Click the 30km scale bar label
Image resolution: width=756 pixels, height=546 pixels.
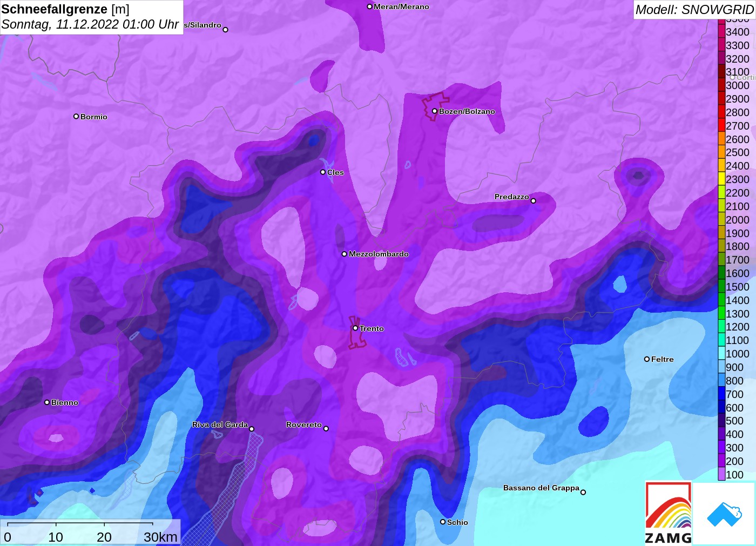point(160,537)
